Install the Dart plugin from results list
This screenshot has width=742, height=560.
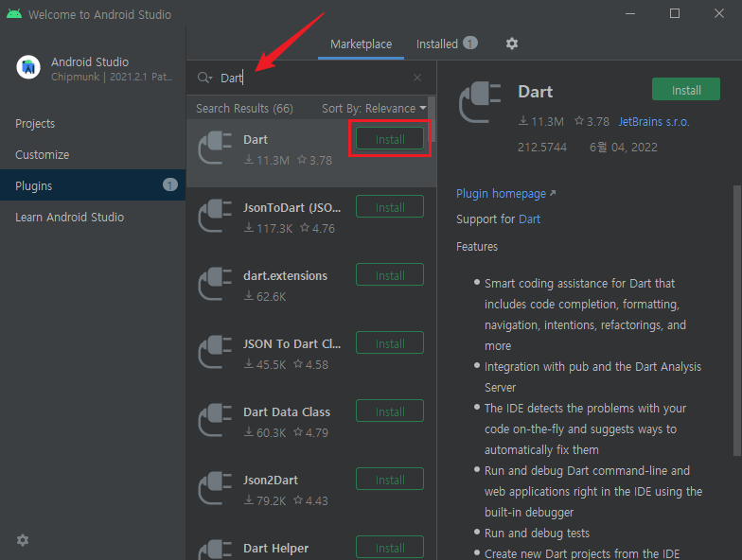point(390,139)
